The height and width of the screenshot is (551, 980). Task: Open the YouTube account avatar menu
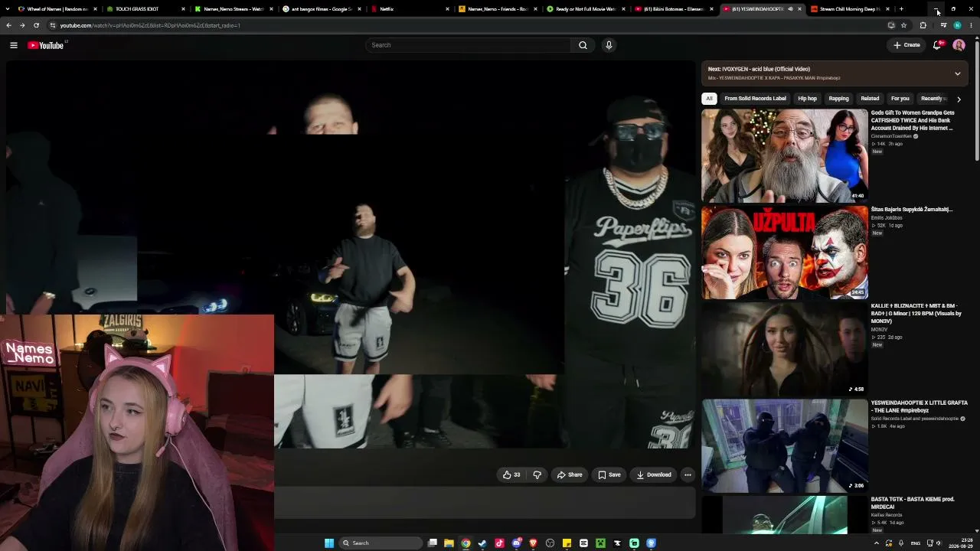click(959, 45)
